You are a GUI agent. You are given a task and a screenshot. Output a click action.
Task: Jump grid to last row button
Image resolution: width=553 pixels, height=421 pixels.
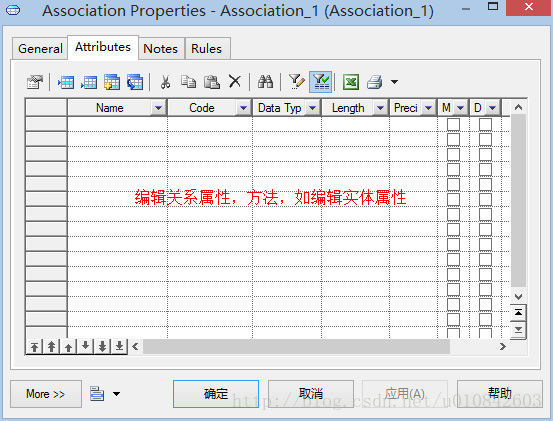518,330
